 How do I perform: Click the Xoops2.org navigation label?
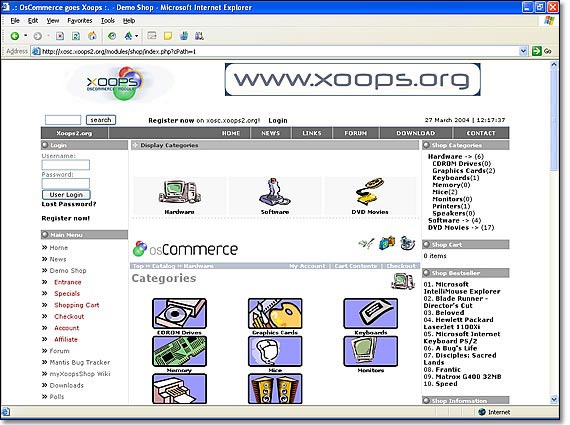(x=74, y=133)
